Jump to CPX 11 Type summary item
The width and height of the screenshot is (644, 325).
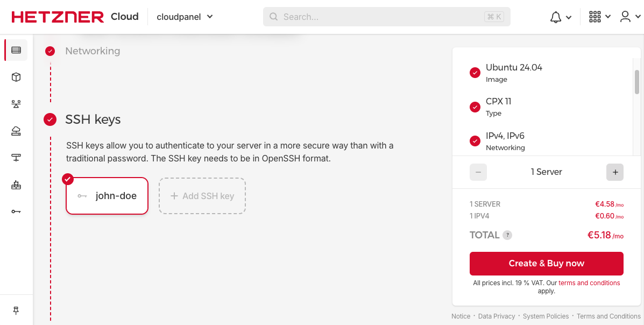(498, 107)
